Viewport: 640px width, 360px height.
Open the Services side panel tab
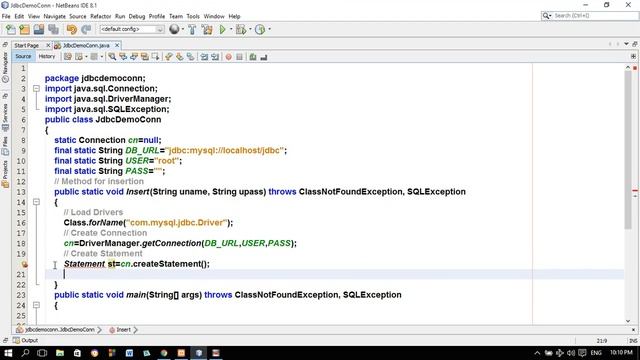click(5, 118)
